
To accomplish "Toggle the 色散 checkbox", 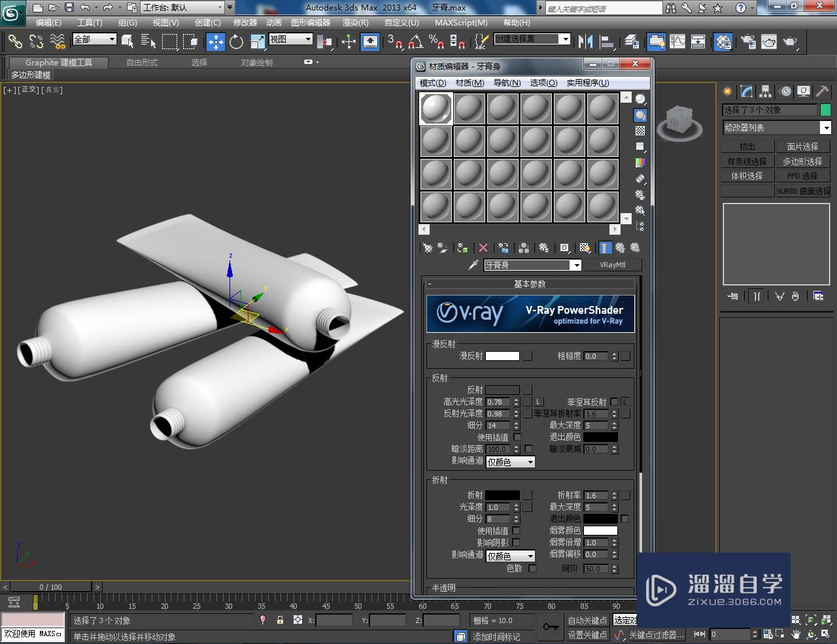I will [x=532, y=569].
